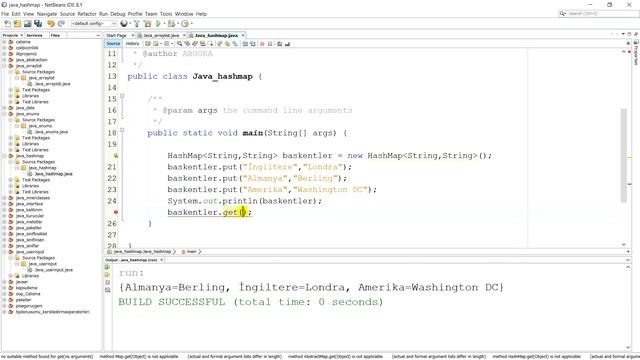Open the Debug menu
The width and height of the screenshot is (640, 360).
coord(118,14)
